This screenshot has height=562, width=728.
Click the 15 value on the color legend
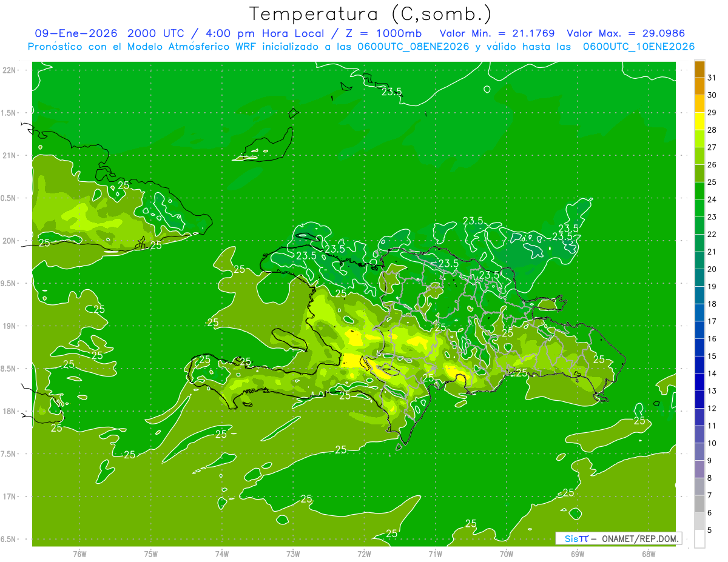pos(712,356)
